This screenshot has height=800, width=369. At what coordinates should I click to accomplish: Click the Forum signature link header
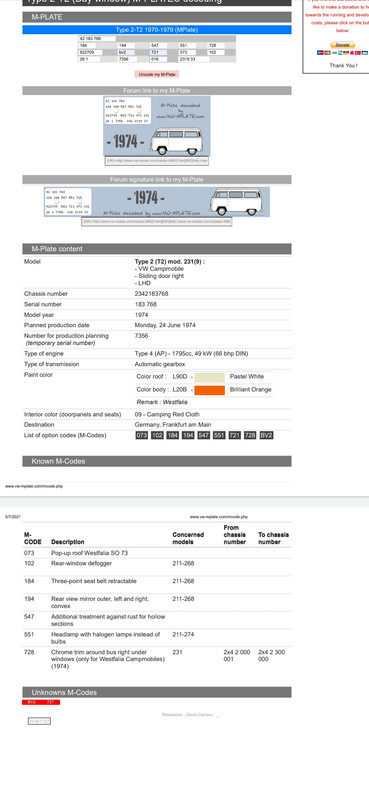157,180
